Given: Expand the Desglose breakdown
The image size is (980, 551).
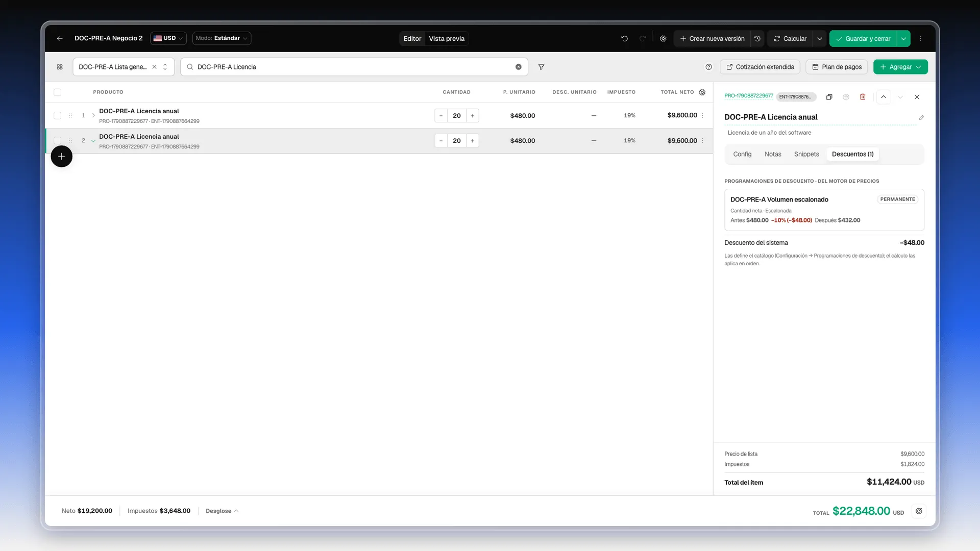Looking at the screenshot, I should (x=222, y=511).
